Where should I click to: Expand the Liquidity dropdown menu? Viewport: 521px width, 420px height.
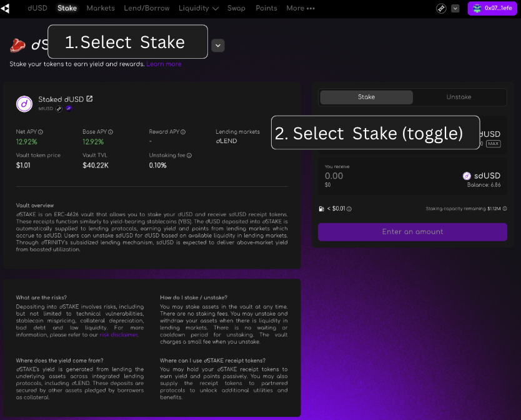pos(198,9)
